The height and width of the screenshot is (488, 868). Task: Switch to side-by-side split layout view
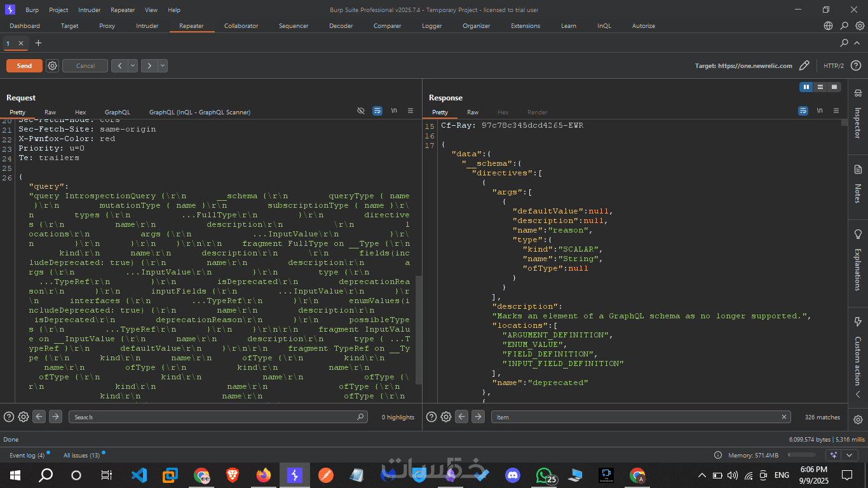(x=806, y=87)
